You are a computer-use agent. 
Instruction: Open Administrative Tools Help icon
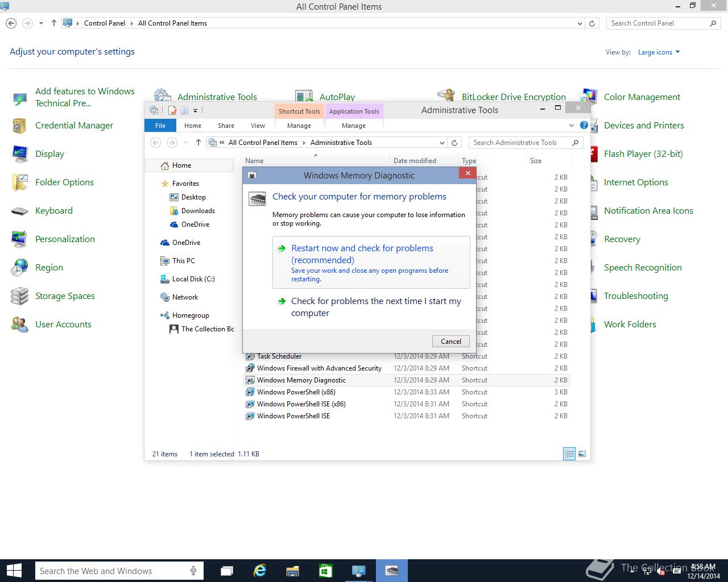(584, 125)
